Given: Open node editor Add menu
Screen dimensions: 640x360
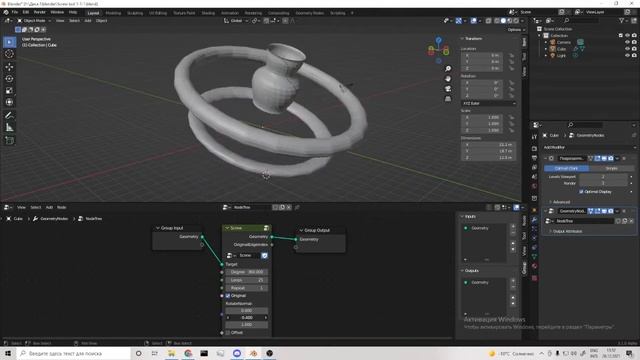Looking at the screenshot, I should click(x=49, y=207).
